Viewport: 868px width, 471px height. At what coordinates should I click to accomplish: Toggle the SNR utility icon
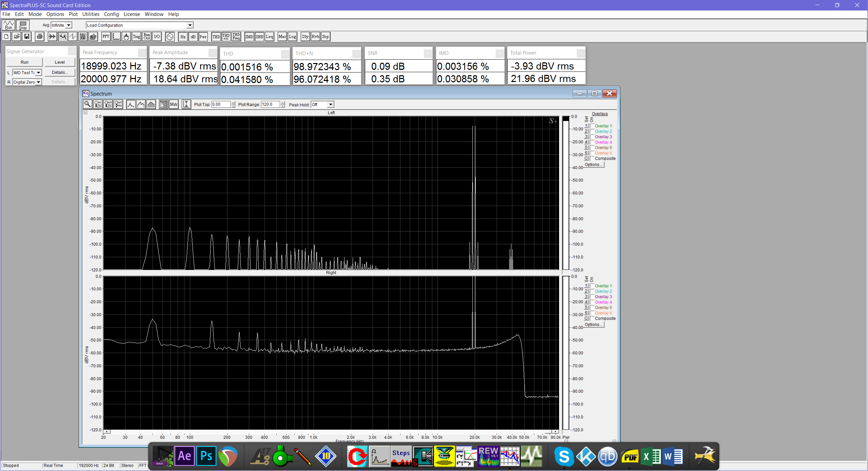coord(259,37)
